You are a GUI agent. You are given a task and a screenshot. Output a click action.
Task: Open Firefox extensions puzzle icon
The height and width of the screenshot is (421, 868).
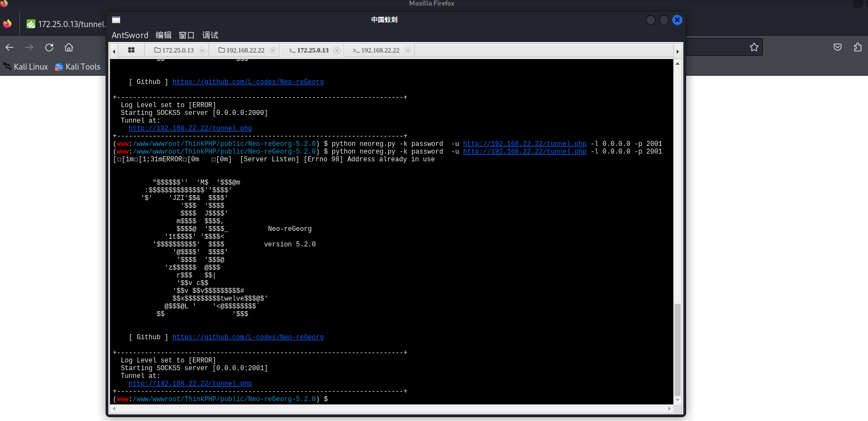pyautogui.click(x=857, y=48)
